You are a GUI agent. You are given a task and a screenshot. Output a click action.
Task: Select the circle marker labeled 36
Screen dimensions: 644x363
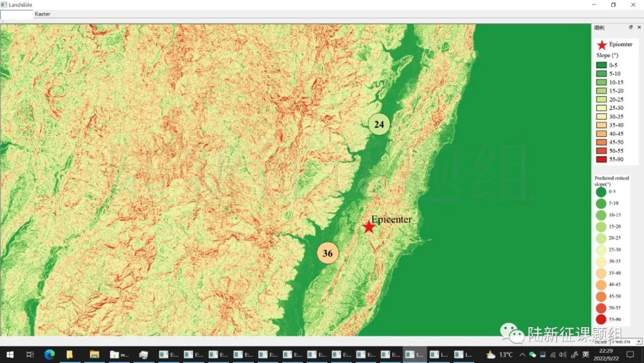(327, 253)
